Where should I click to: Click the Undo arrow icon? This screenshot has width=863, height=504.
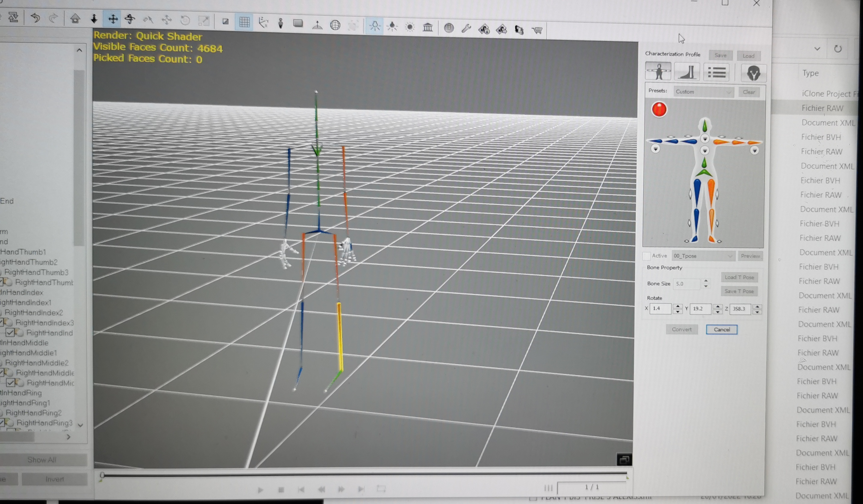point(36,17)
